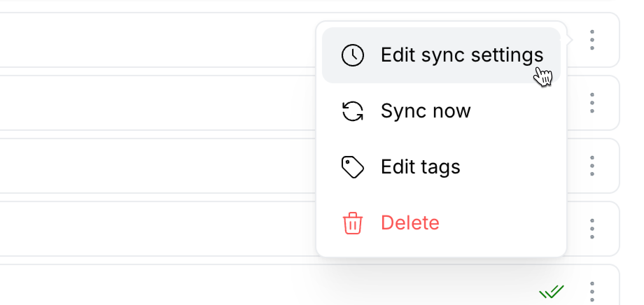Click the red trash can icon
This screenshot has height=305, width=644.
pyautogui.click(x=353, y=223)
